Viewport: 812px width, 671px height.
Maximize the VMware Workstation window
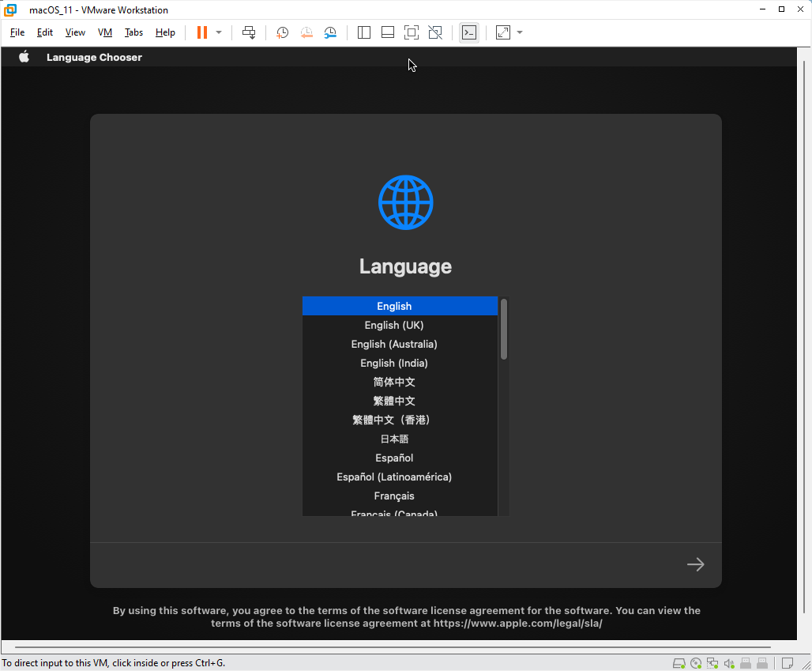point(781,9)
